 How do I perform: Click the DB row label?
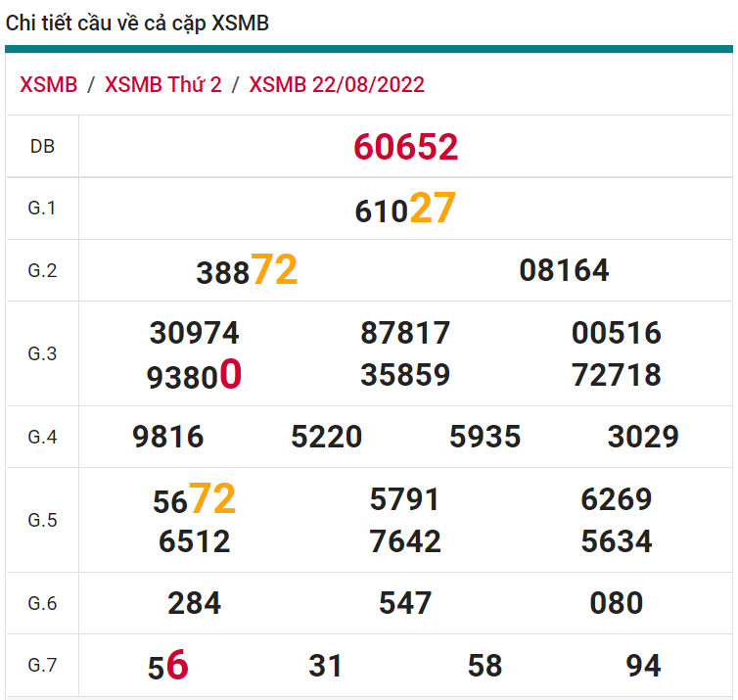pos(42,147)
